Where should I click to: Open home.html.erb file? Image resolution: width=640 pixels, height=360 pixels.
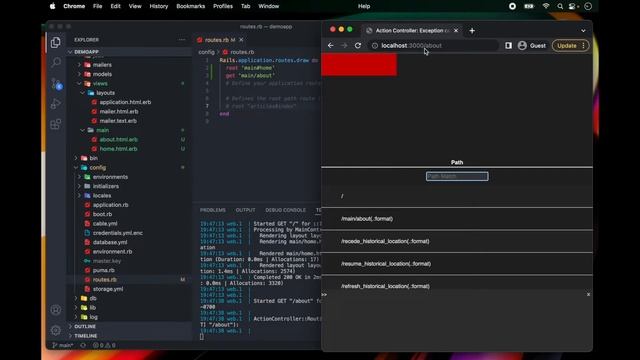(118, 149)
